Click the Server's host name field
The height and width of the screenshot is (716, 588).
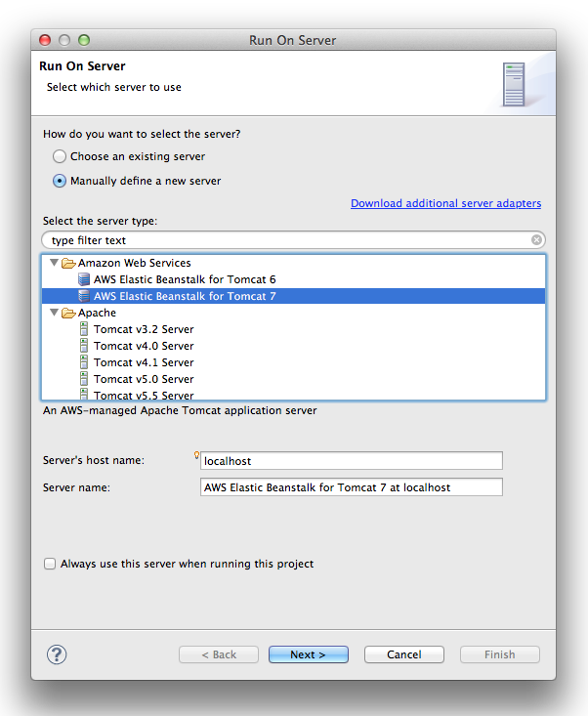pyautogui.click(x=351, y=460)
